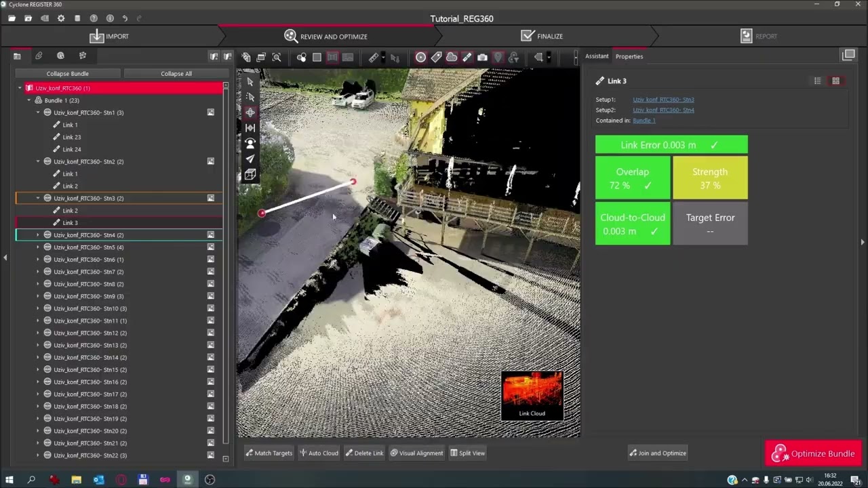Open project folder icon in top toolbar
This screenshot has height=488, width=868.
tap(12, 18)
